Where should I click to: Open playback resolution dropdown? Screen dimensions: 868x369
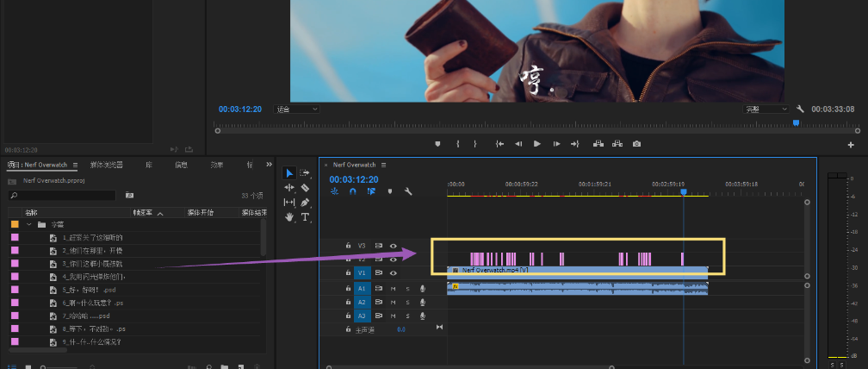click(x=766, y=109)
